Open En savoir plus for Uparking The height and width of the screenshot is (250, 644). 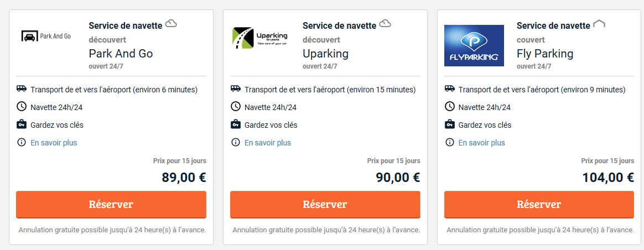pos(268,143)
